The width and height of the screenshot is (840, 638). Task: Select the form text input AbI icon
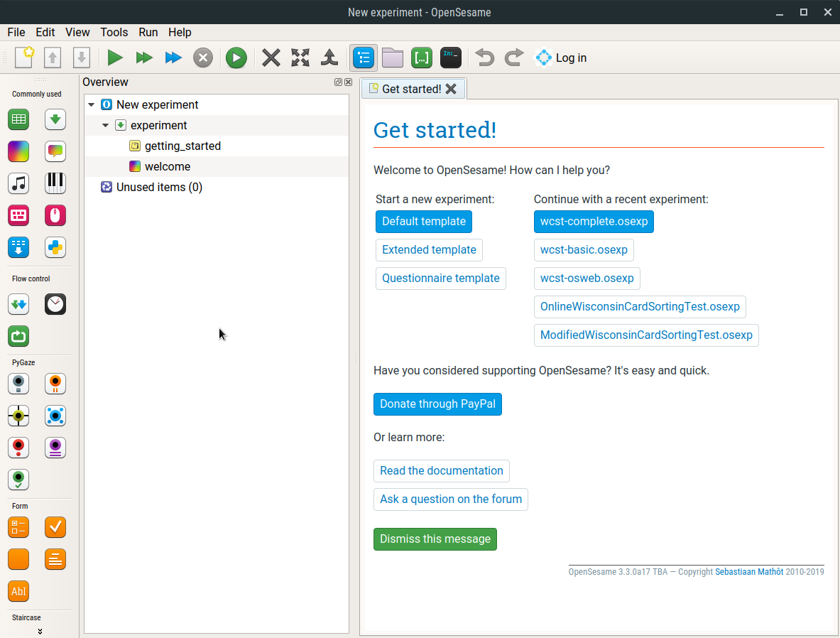click(18, 591)
